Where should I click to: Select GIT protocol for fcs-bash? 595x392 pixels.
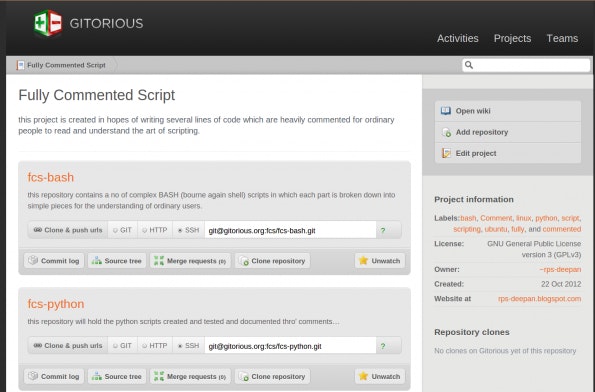point(122,230)
